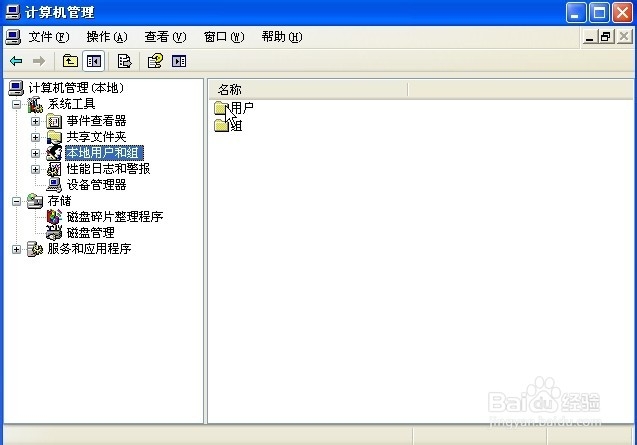Click the 性能日志和警报 icon
The image size is (637, 445).
pyautogui.click(x=54, y=169)
